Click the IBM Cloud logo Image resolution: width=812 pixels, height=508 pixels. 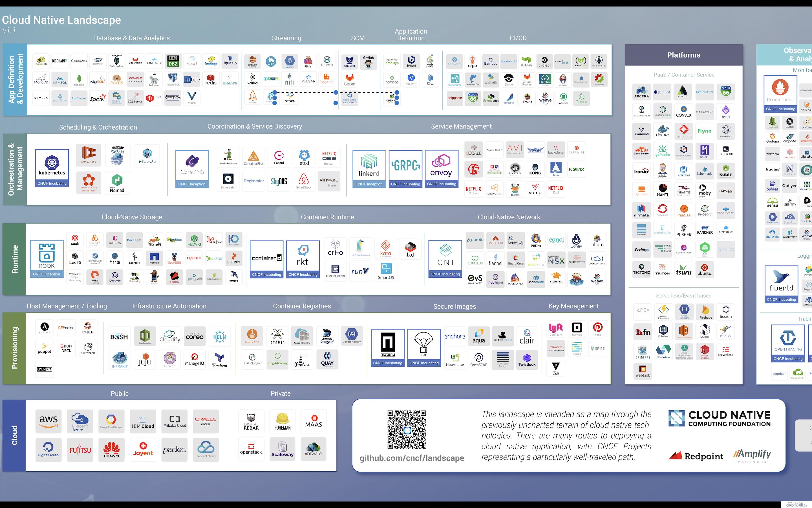143,421
